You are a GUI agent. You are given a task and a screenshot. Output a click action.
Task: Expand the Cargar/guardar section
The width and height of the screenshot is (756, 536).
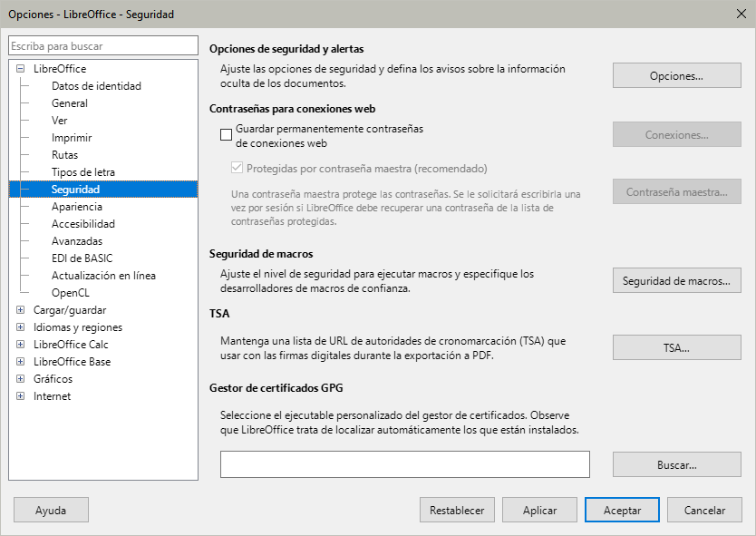tap(21, 310)
